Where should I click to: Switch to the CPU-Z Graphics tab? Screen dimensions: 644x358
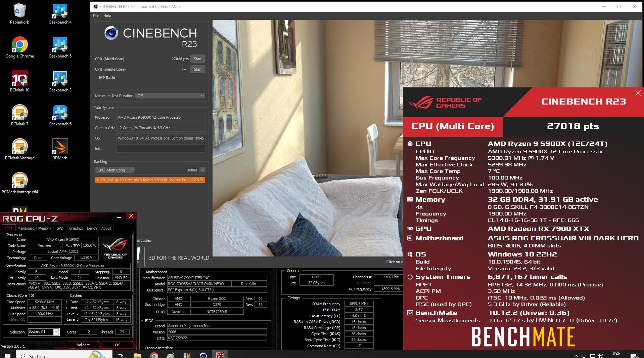pyautogui.click(x=76, y=228)
